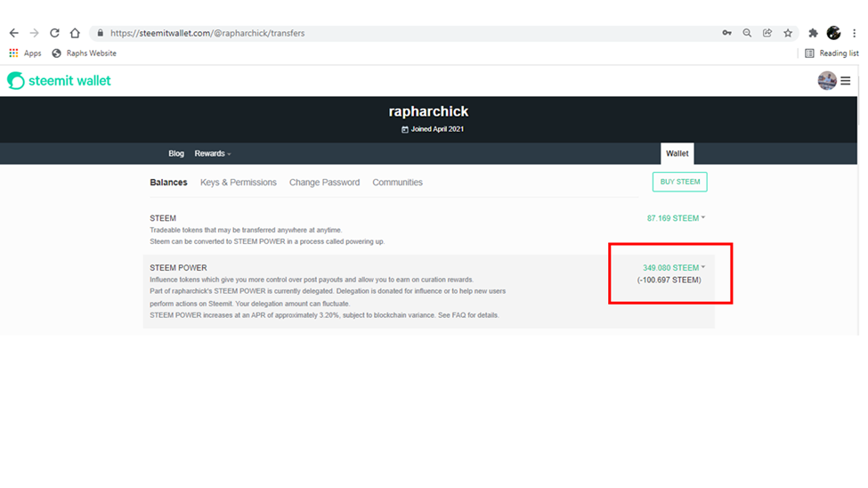Click the BUY STEEM button
The height and width of the screenshot is (488, 868).
point(680,182)
